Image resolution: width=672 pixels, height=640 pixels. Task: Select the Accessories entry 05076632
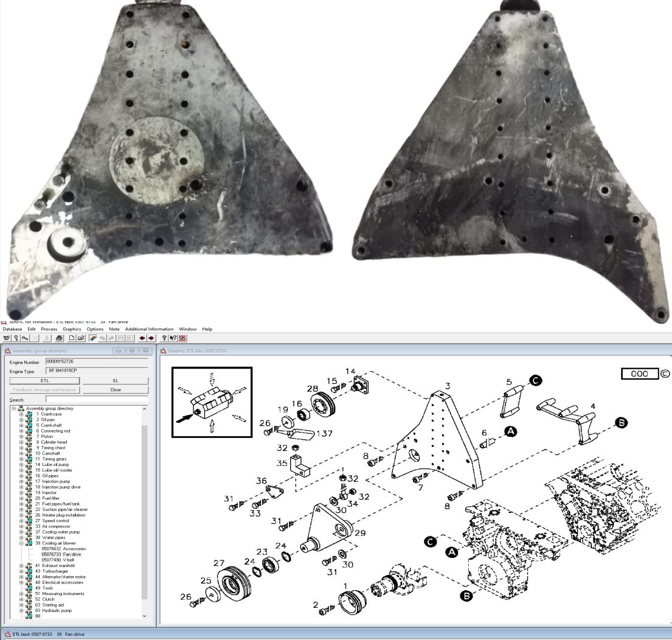(x=63, y=549)
